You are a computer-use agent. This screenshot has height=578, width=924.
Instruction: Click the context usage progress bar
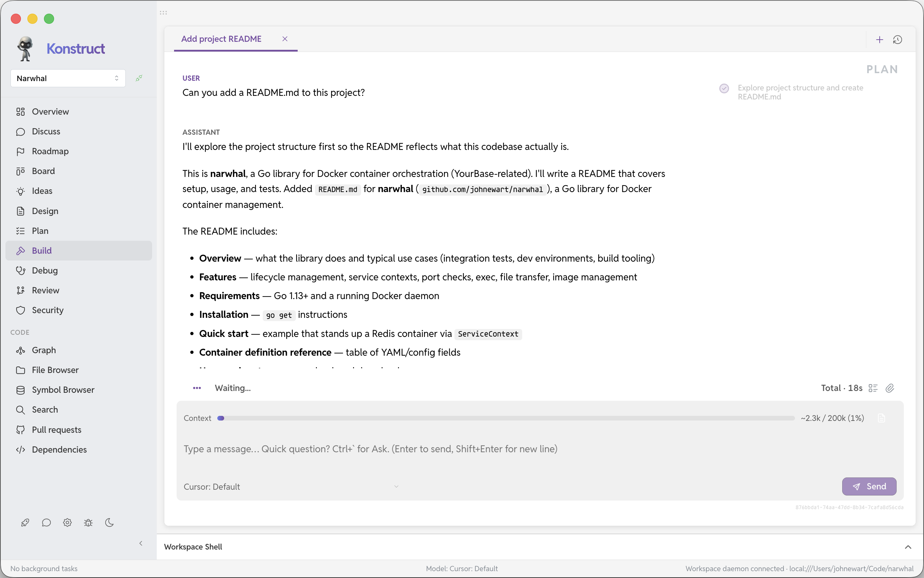[x=506, y=418]
